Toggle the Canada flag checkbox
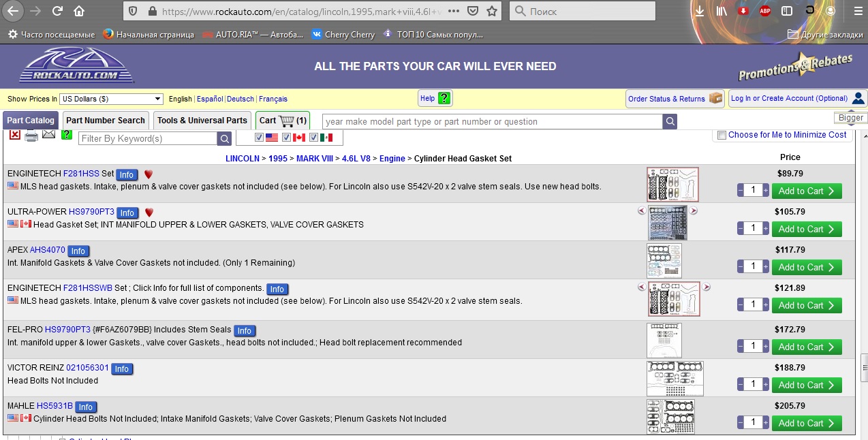The width and height of the screenshot is (868, 440). [x=286, y=138]
